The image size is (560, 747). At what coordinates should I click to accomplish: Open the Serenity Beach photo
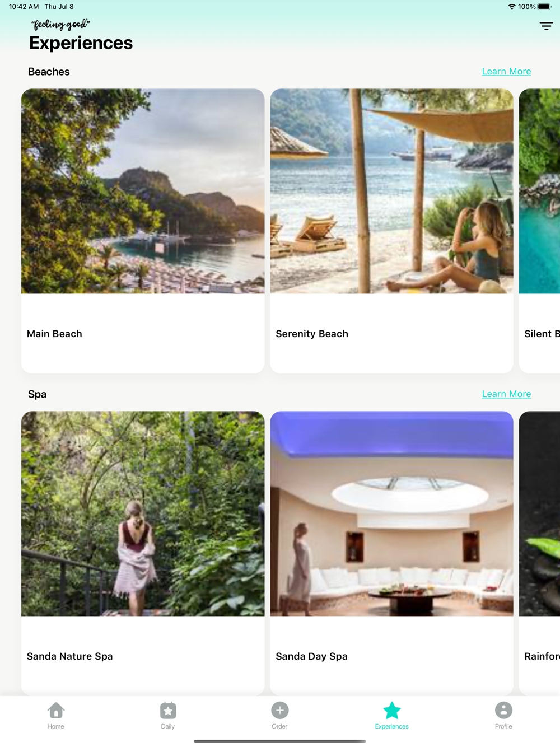(391, 191)
